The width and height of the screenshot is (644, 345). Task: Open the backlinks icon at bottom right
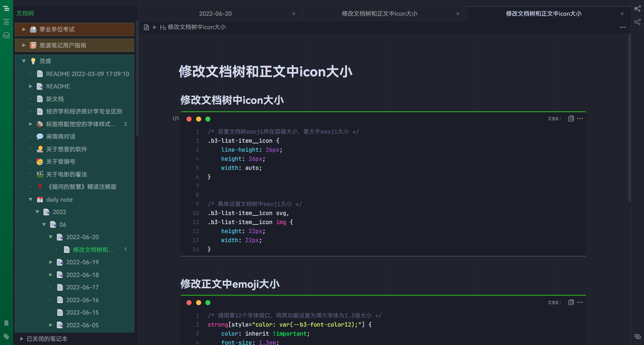point(637,336)
